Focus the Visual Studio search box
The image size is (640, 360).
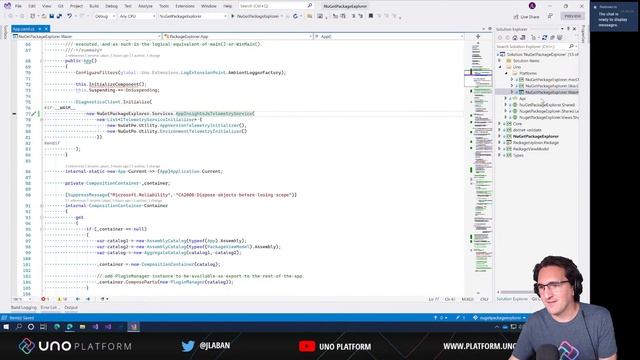click(x=276, y=6)
